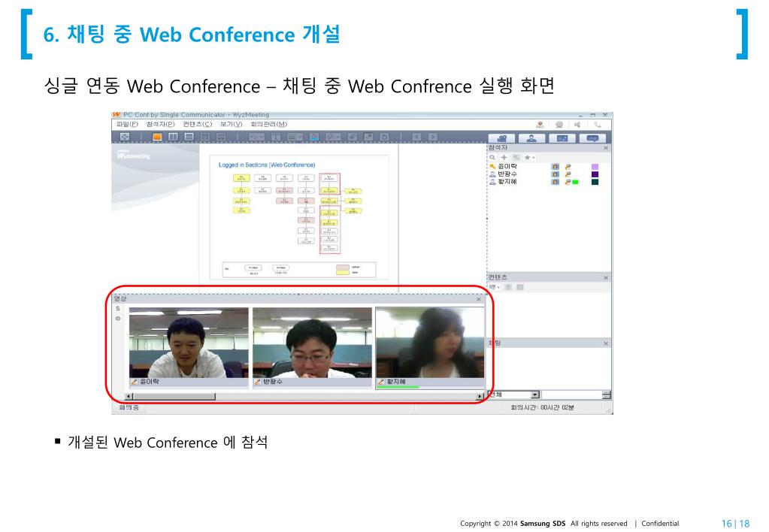Click the fullscreen icon at toolbar start
Screen dimensions: 769x532
(x=125, y=137)
